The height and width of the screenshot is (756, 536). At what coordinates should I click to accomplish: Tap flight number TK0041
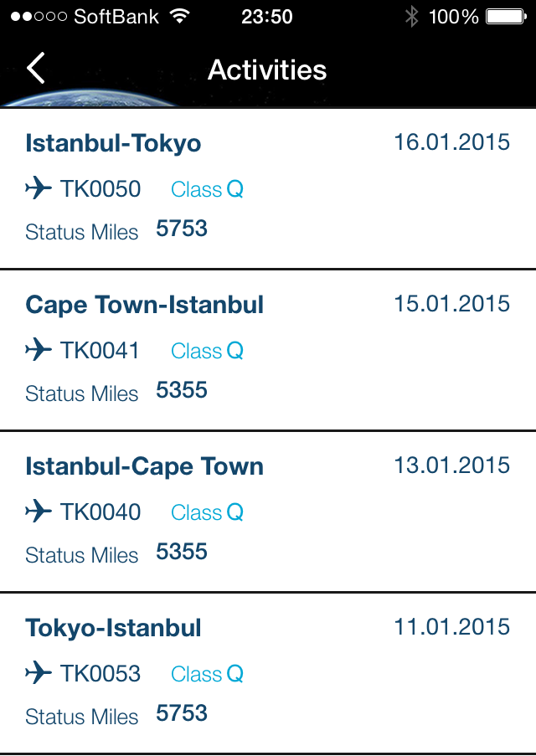(100, 351)
